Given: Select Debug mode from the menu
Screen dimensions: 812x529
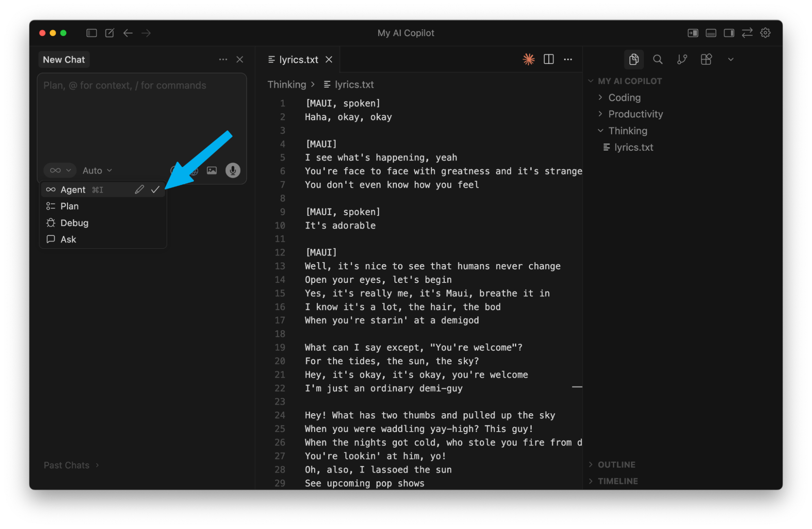Looking at the screenshot, I should tap(74, 223).
